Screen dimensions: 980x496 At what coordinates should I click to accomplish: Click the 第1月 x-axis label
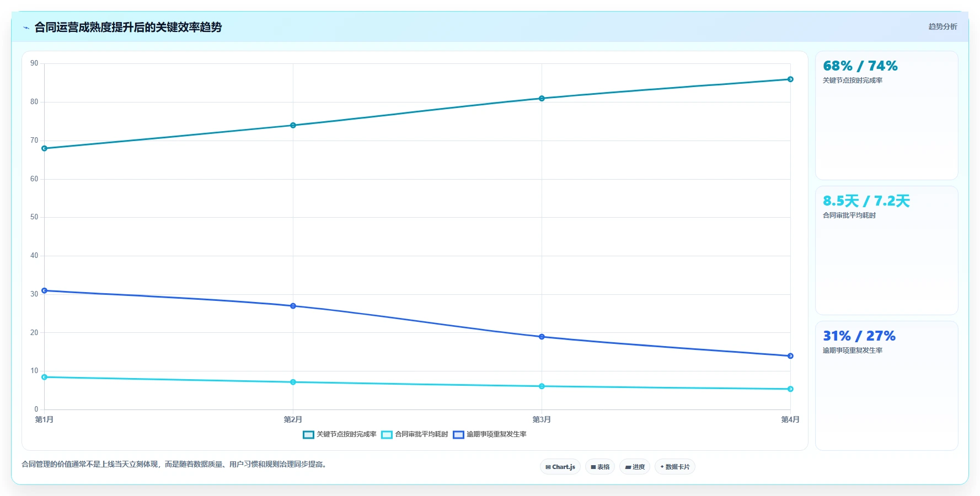pyautogui.click(x=44, y=419)
